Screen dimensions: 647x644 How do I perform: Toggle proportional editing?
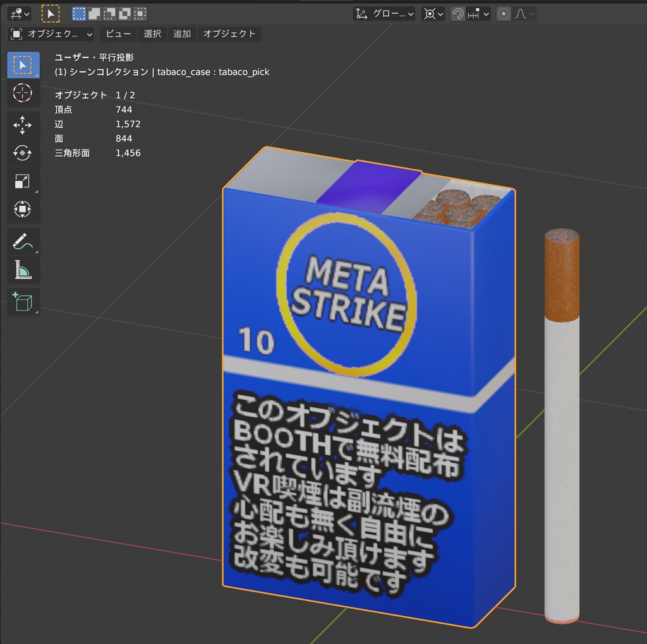[x=504, y=14]
